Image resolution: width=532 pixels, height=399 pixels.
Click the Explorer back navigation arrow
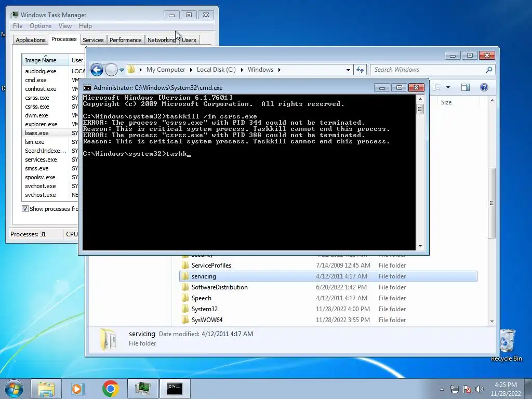click(97, 70)
